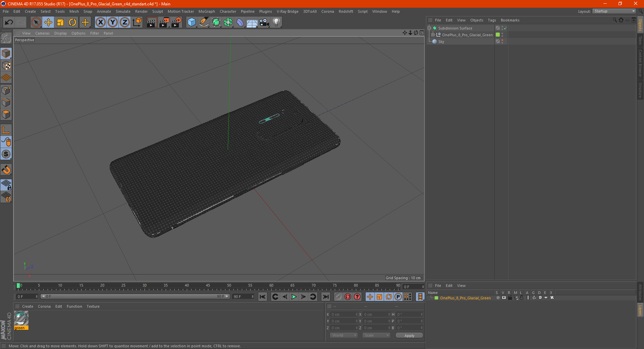The width and height of the screenshot is (644, 349).
Task: Toggle the Snap S icon
Action: (x=6, y=154)
